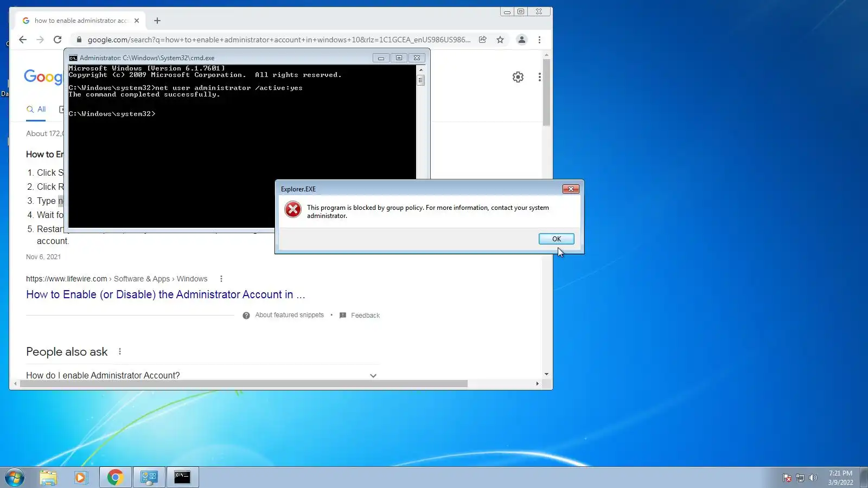Click the 'Nov 6, 2021' date text
This screenshot has height=488, width=868.
click(43, 257)
